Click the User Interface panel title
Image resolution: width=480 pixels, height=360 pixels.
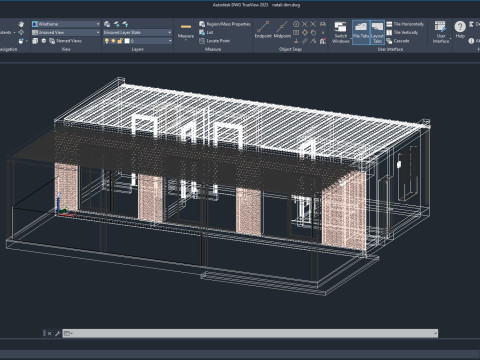[x=390, y=49]
